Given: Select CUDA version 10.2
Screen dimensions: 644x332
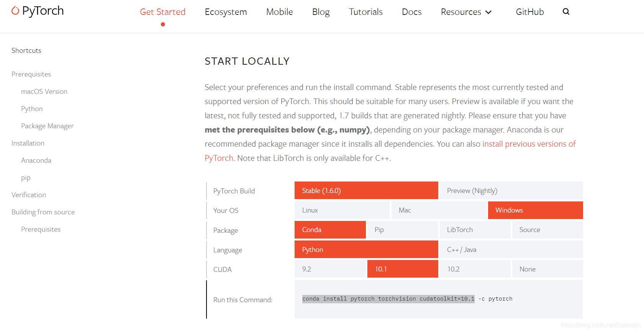Looking at the screenshot, I should pos(475,269).
